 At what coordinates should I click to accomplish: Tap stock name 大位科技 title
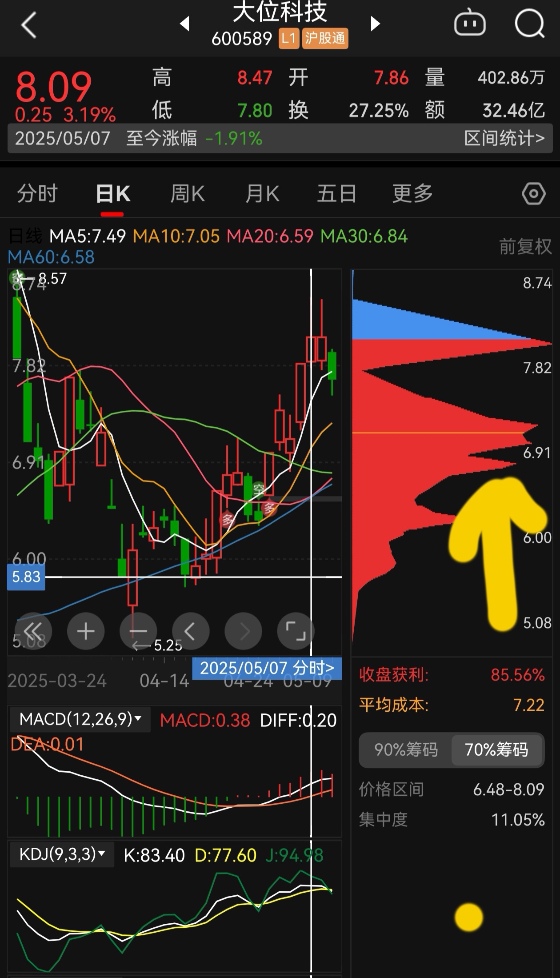click(x=280, y=12)
